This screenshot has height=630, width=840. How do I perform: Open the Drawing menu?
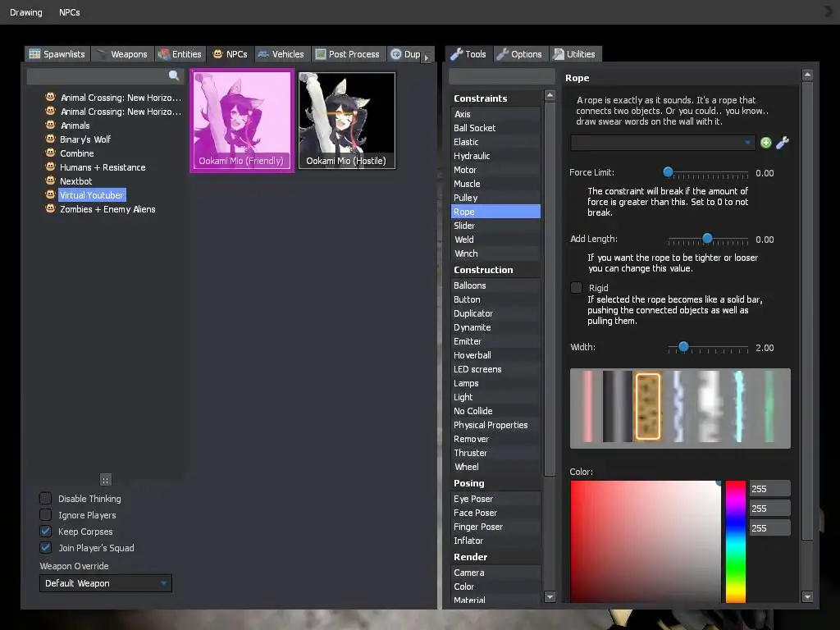[x=25, y=11]
